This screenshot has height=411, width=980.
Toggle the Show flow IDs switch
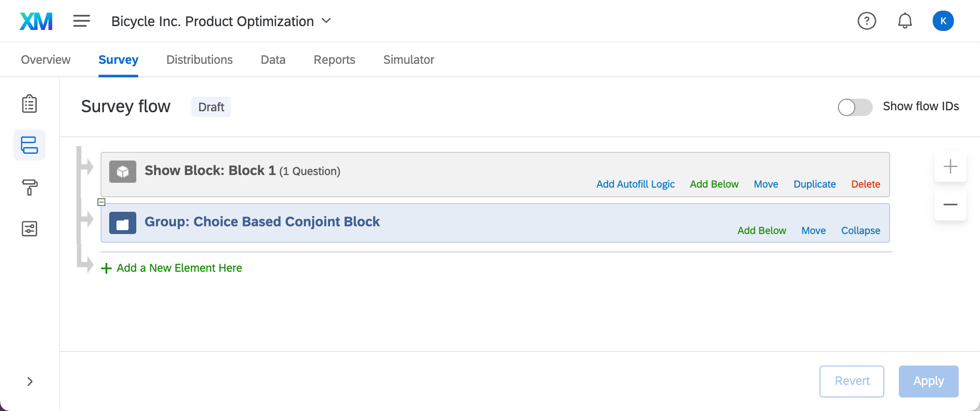click(855, 107)
